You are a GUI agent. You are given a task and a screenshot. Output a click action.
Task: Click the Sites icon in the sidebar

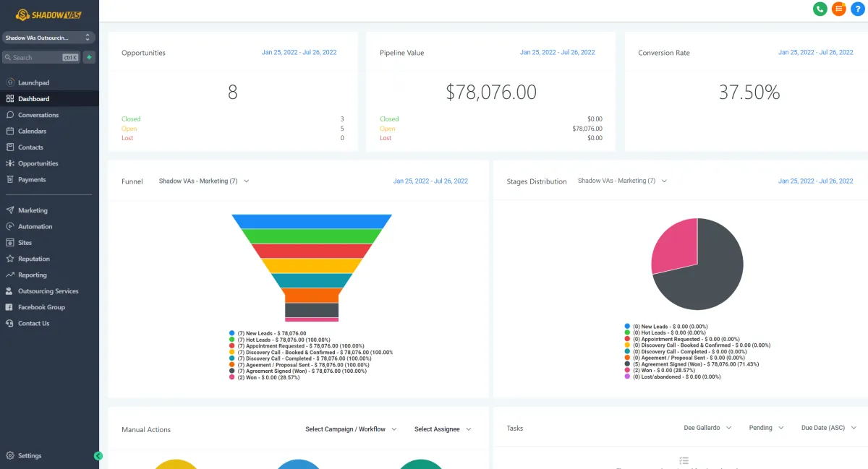10,243
